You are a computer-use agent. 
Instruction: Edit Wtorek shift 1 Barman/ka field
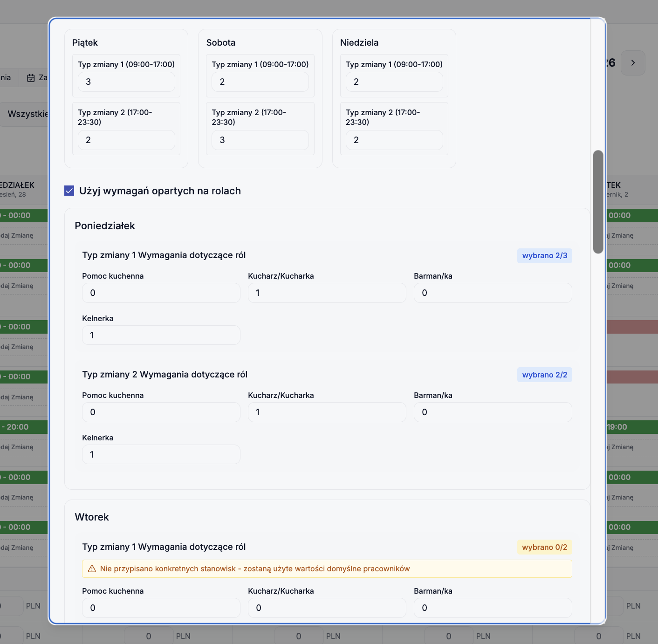point(493,608)
